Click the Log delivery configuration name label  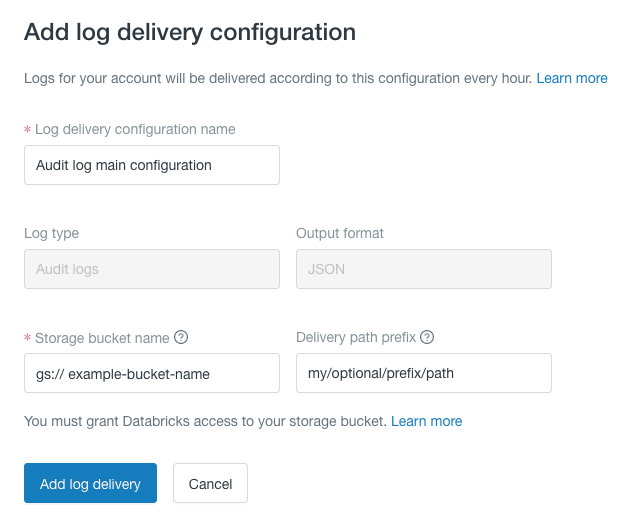(135, 130)
